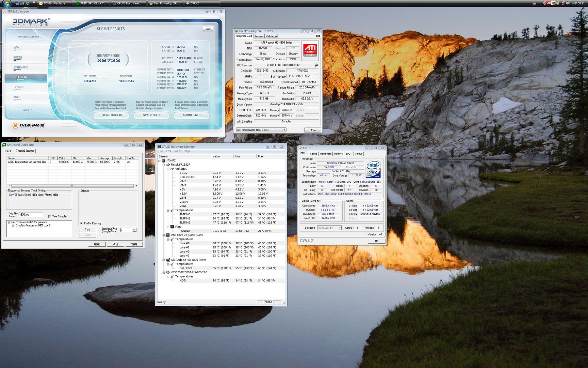Click the Log File Name input field
The image size is (588, 368).
click(x=31, y=215)
